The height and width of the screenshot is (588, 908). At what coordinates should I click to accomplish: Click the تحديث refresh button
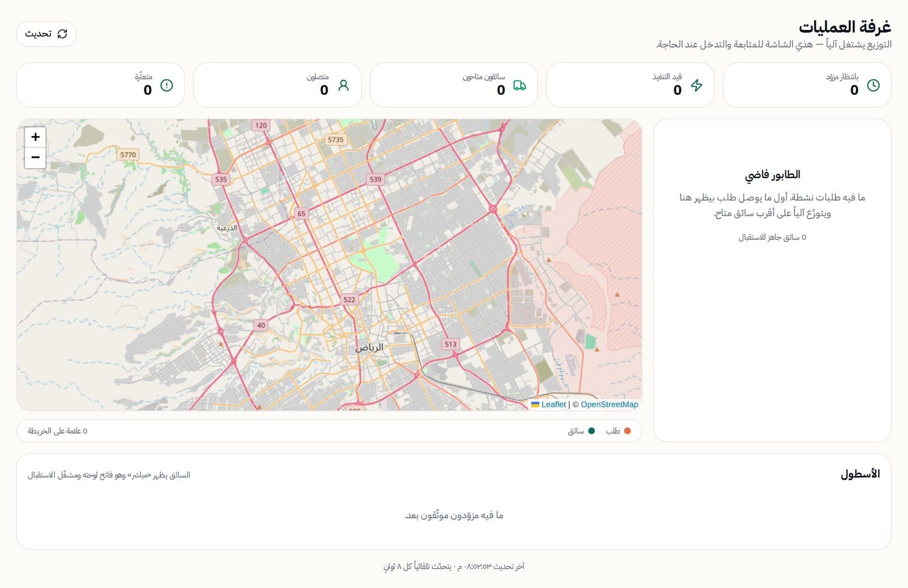pyautogui.click(x=46, y=34)
